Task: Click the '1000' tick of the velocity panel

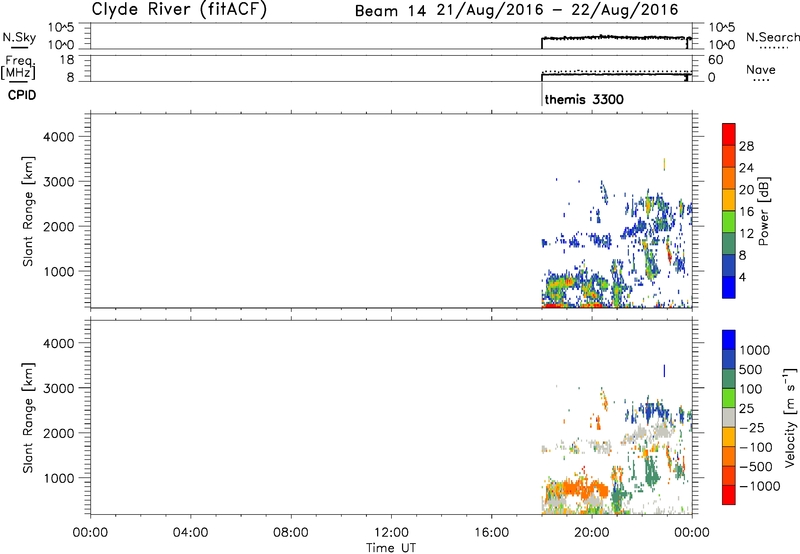Action: [x=59, y=478]
